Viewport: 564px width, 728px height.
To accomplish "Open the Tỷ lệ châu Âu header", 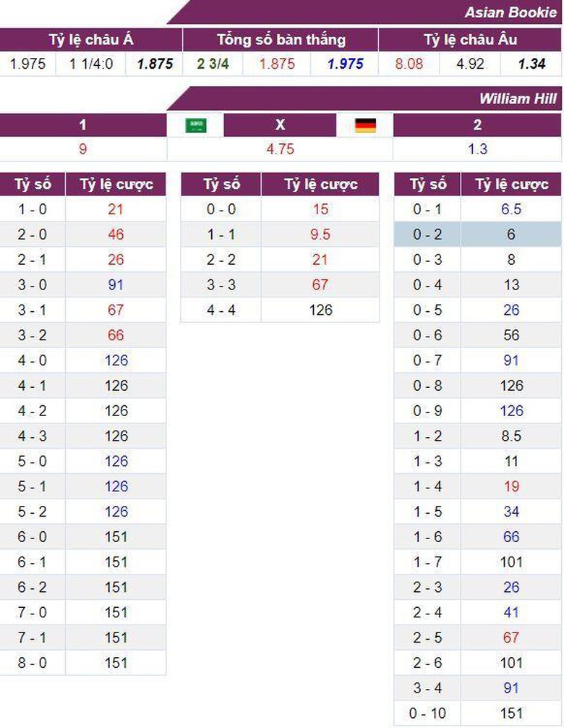I will point(470,40).
